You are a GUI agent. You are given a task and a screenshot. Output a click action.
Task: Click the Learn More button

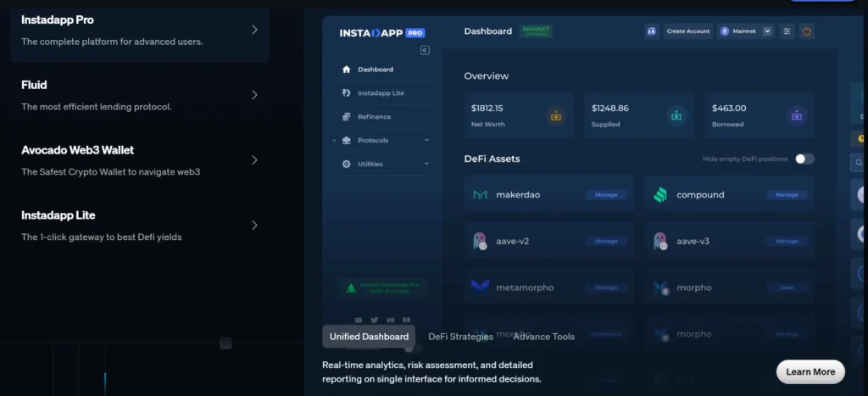click(810, 371)
